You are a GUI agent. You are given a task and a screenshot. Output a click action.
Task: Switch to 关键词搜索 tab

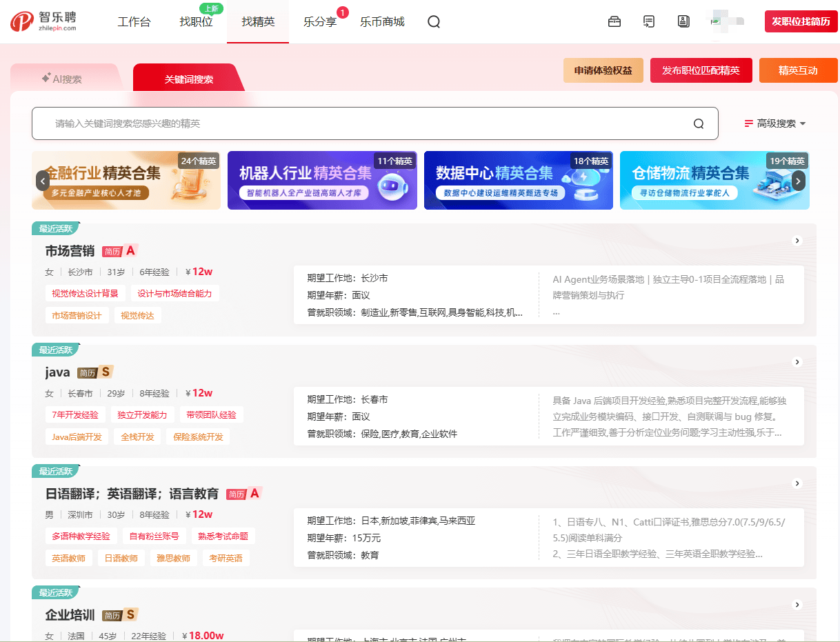pyautogui.click(x=188, y=78)
